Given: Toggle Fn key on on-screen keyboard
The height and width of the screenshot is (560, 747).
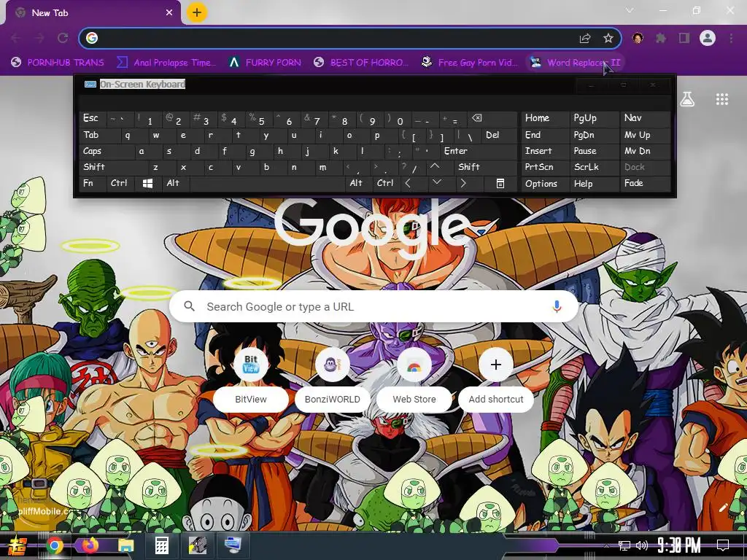Looking at the screenshot, I should (93, 183).
